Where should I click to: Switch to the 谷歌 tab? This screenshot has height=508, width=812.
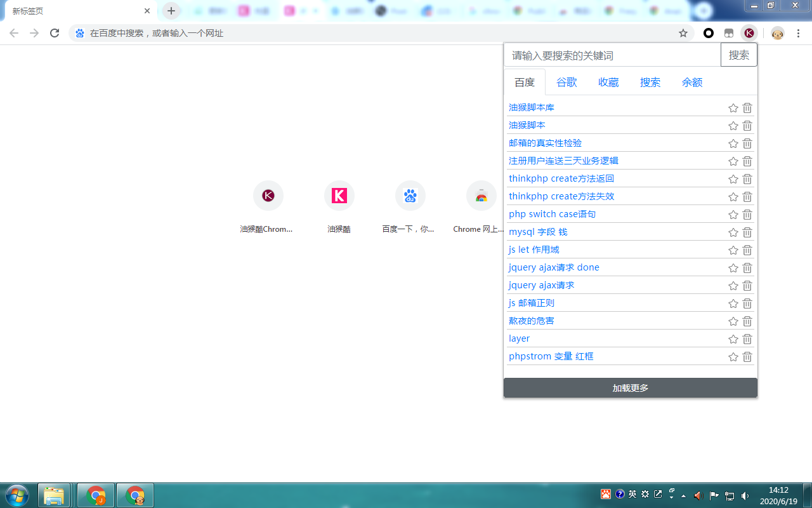point(566,82)
